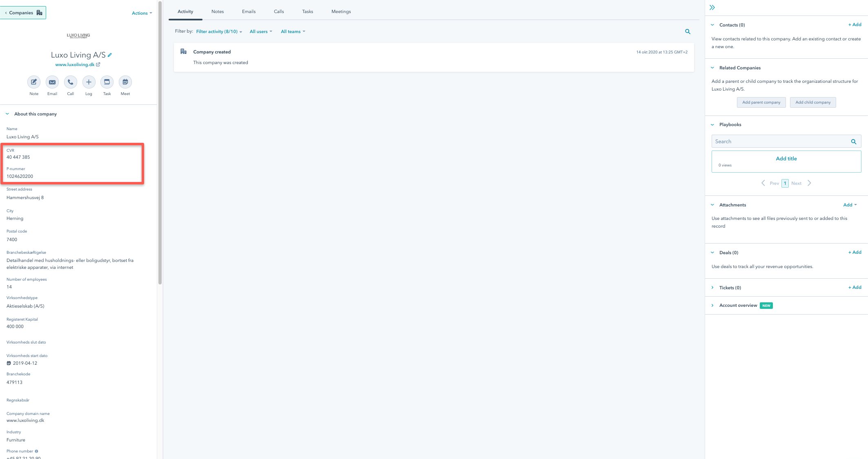Go to next playbooks page arrow
This screenshot has width=868, height=459.
click(x=809, y=183)
